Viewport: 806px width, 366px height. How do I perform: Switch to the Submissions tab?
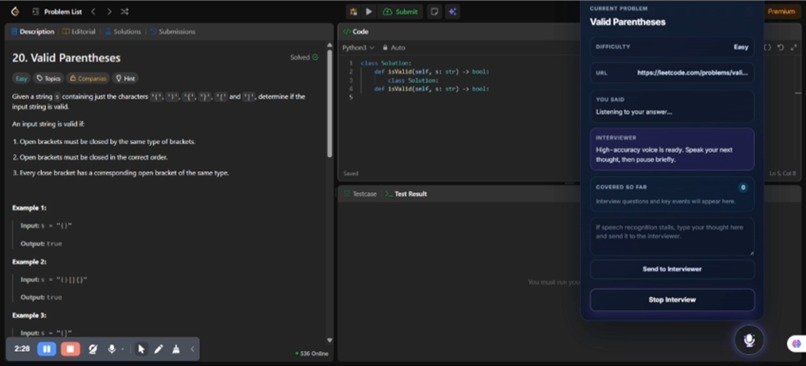click(172, 32)
